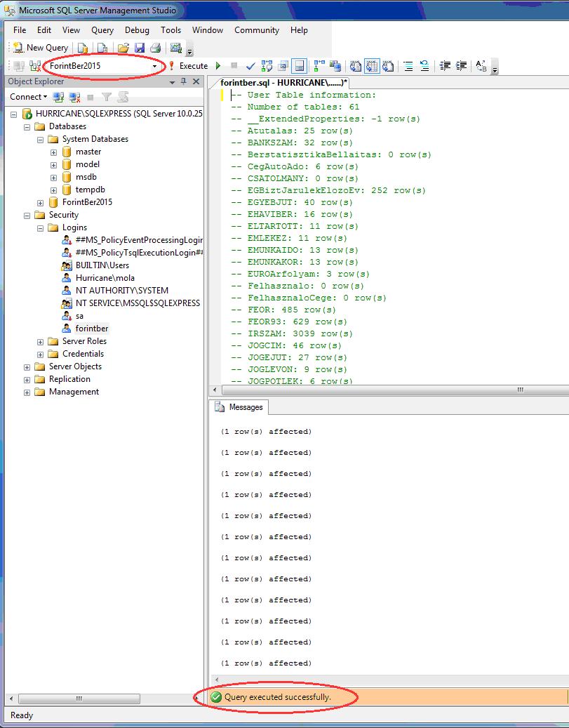Switch to Results to Text mode
Screen dimensions: 569x728
click(356, 66)
